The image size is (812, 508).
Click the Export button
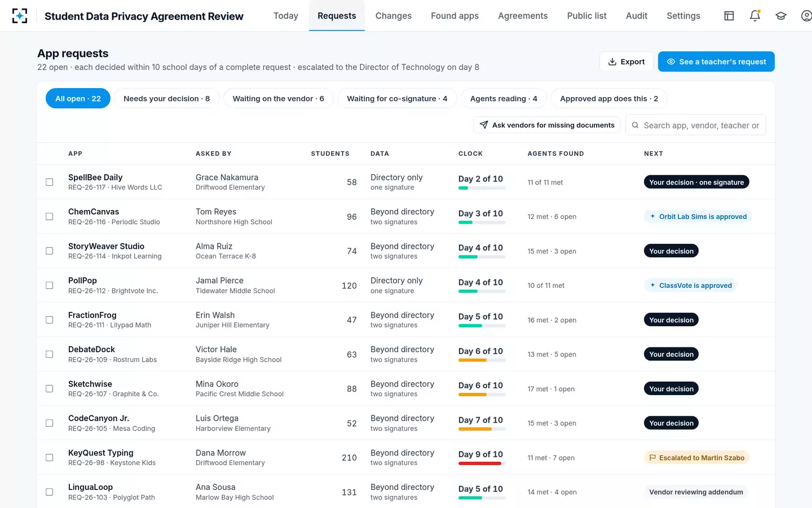pos(626,62)
